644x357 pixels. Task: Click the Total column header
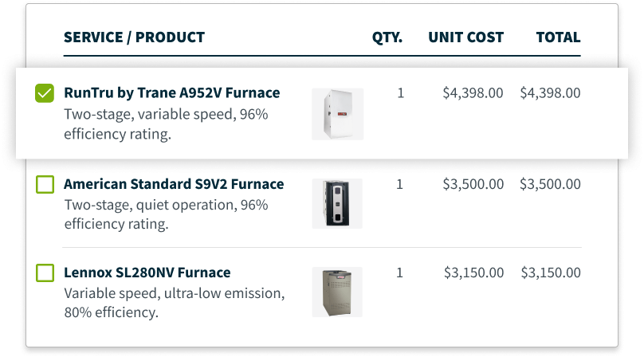558,37
